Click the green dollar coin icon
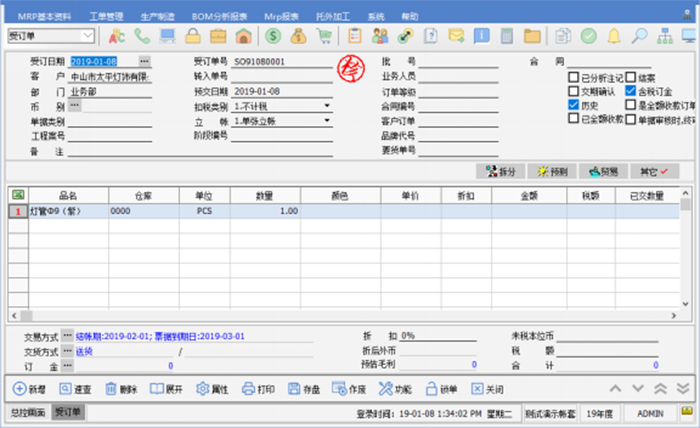Screen dimensions: 700x428 [x=273, y=36]
